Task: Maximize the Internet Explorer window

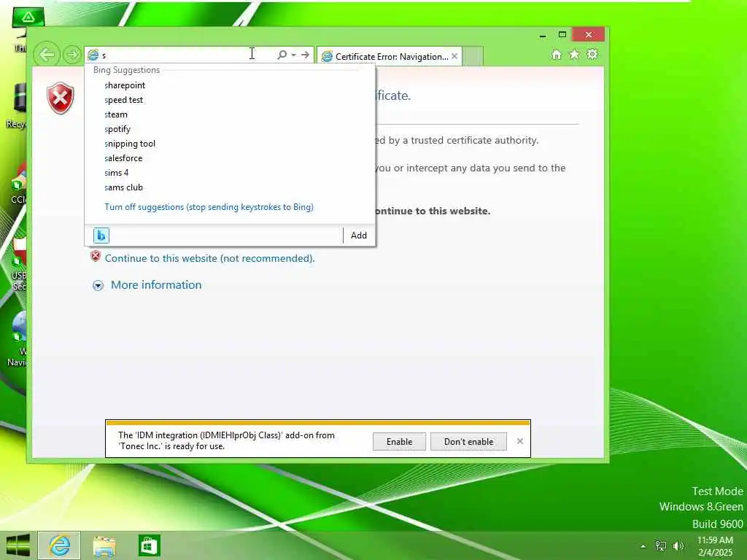Action: [562, 35]
